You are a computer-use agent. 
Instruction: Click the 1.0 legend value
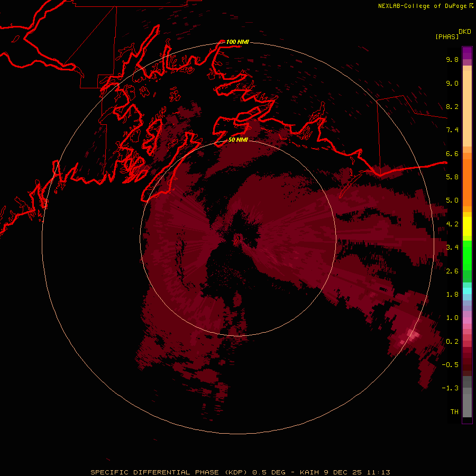pos(452,318)
